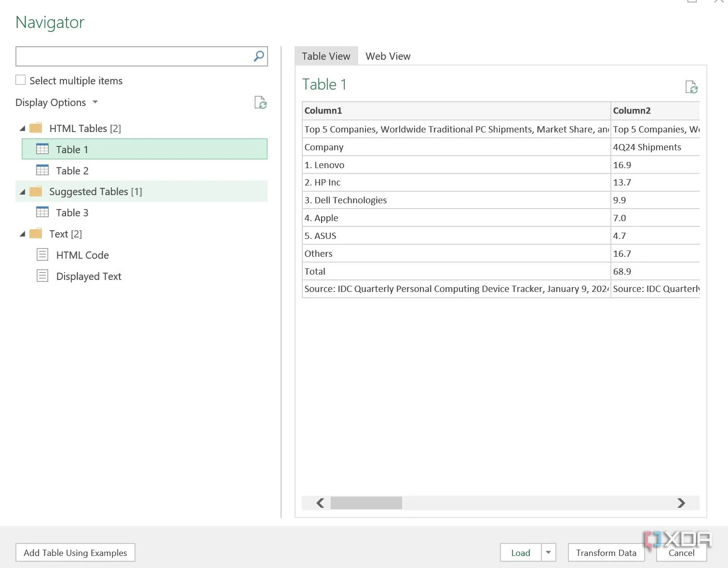
Task: Click the HTML Code document icon
Action: coord(42,255)
